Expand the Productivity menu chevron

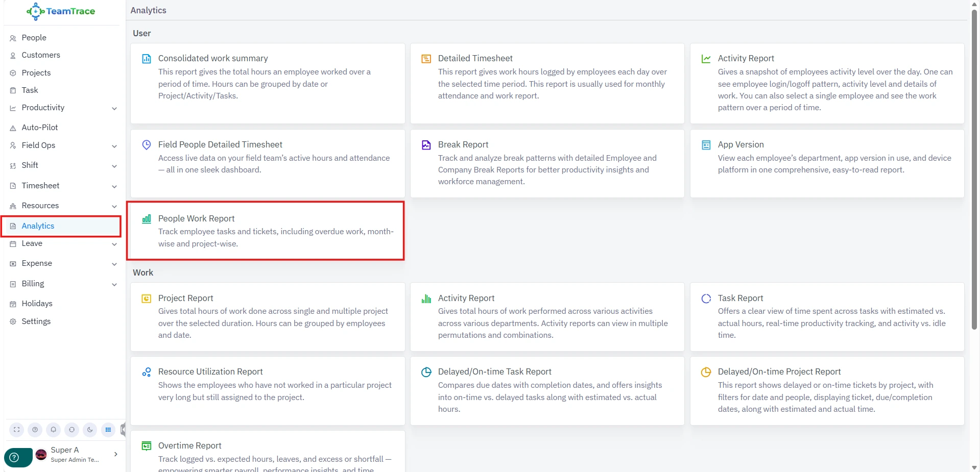pos(114,108)
